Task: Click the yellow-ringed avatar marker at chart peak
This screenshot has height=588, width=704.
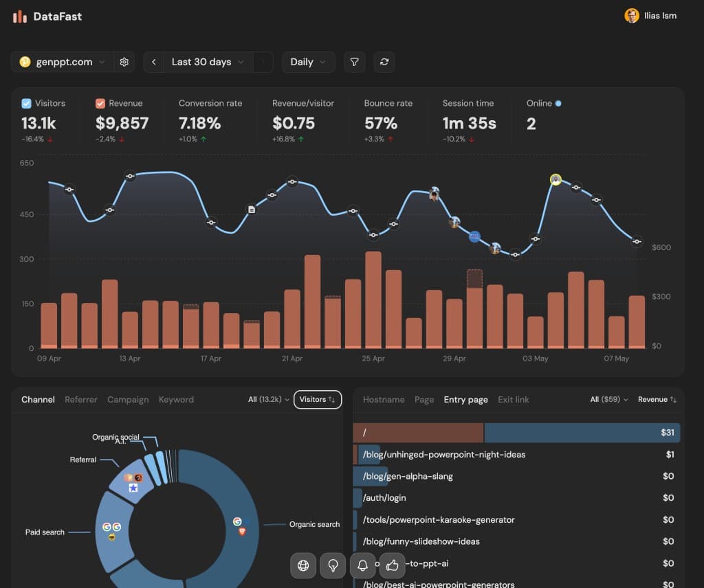Action: [x=555, y=180]
